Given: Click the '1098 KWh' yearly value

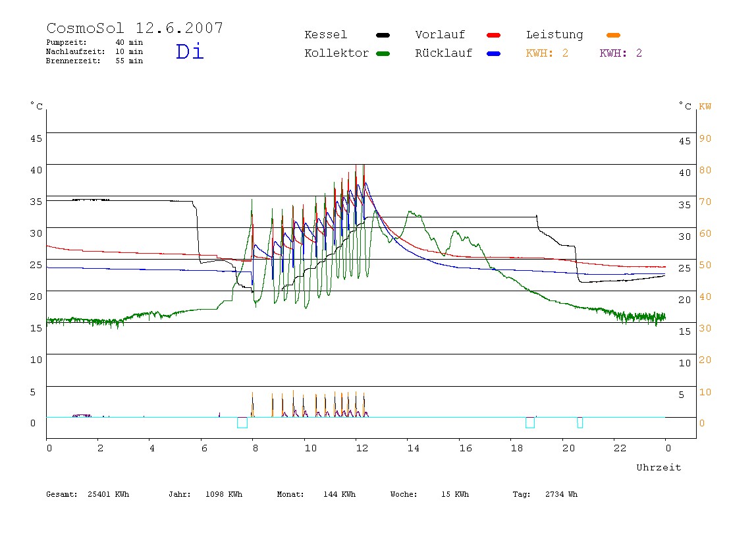Looking at the screenshot, I should pyautogui.click(x=224, y=494).
